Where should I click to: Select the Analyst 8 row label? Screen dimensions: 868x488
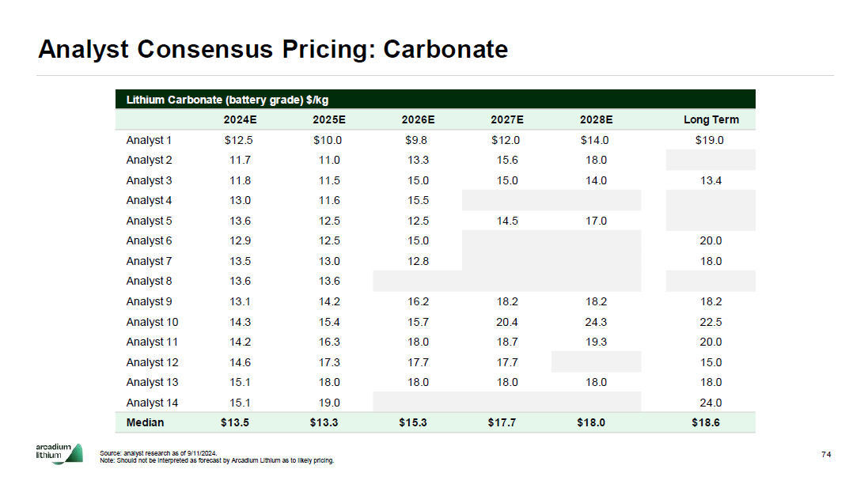tap(149, 282)
